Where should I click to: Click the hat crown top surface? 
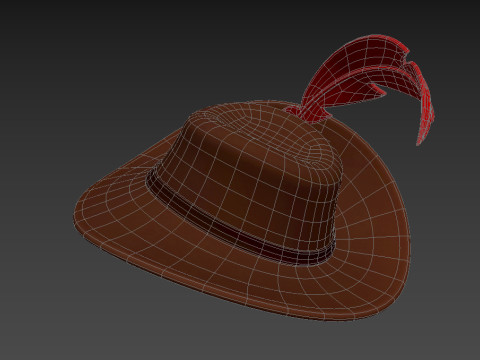(x=267, y=140)
